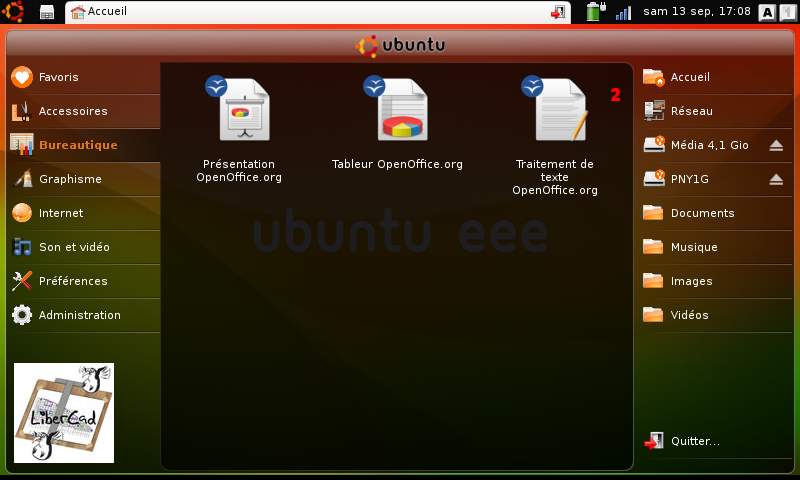This screenshot has width=800, height=480.
Task: Click the Média 4,1 Gio drive icon
Action: (654, 145)
